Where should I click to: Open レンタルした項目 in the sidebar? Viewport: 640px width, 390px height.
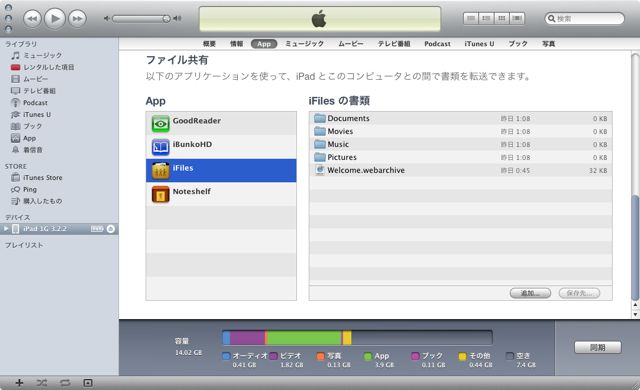click(x=42, y=67)
